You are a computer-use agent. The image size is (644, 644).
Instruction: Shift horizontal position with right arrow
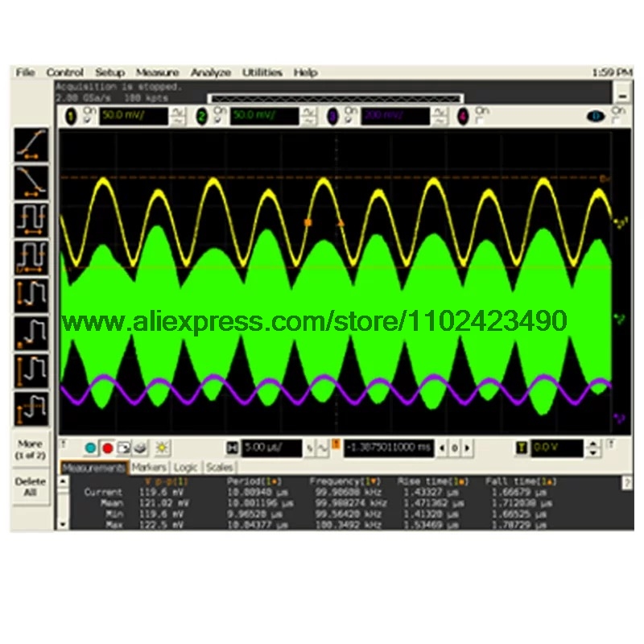(x=467, y=448)
